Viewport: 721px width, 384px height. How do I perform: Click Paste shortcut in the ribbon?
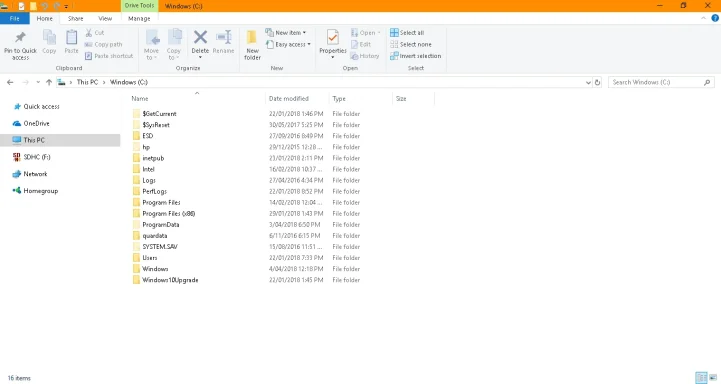point(109,56)
